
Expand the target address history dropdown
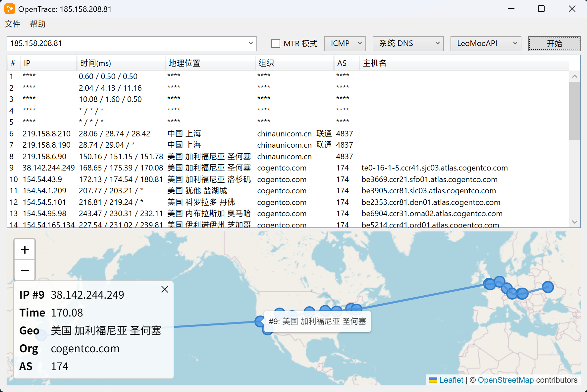coord(251,43)
